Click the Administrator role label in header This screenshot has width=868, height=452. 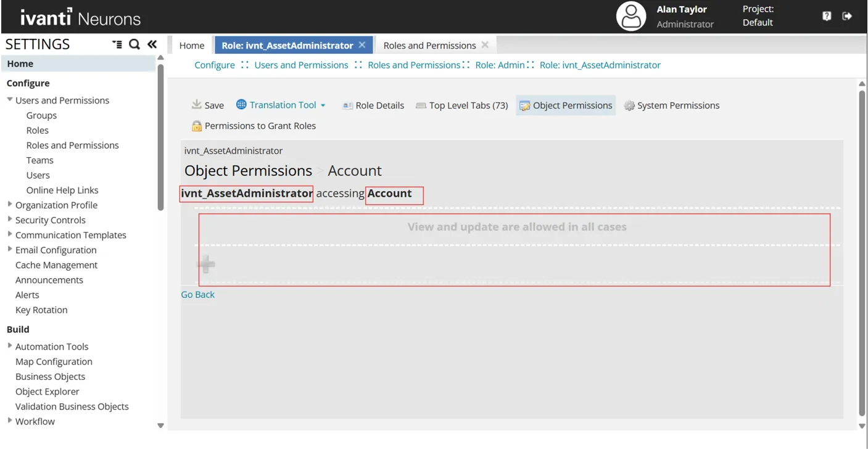[685, 24]
